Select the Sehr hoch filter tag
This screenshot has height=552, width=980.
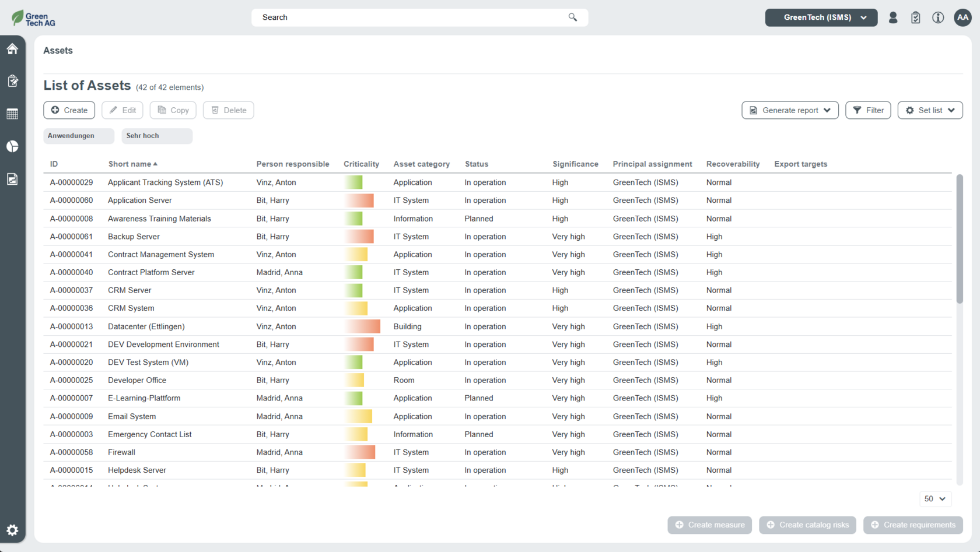click(x=156, y=136)
